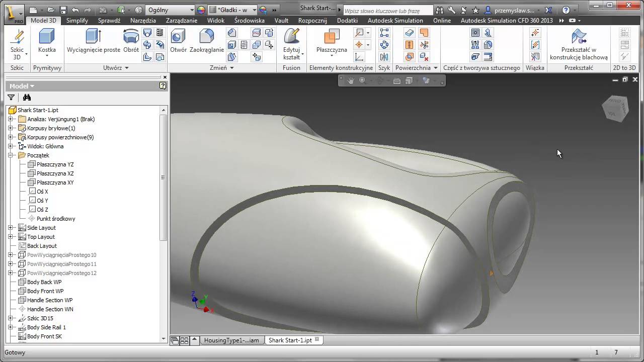The height and width of the screenshot is (362, 644).
Task: Click the Mirror icon in Szyk
Action: (384, 57)
